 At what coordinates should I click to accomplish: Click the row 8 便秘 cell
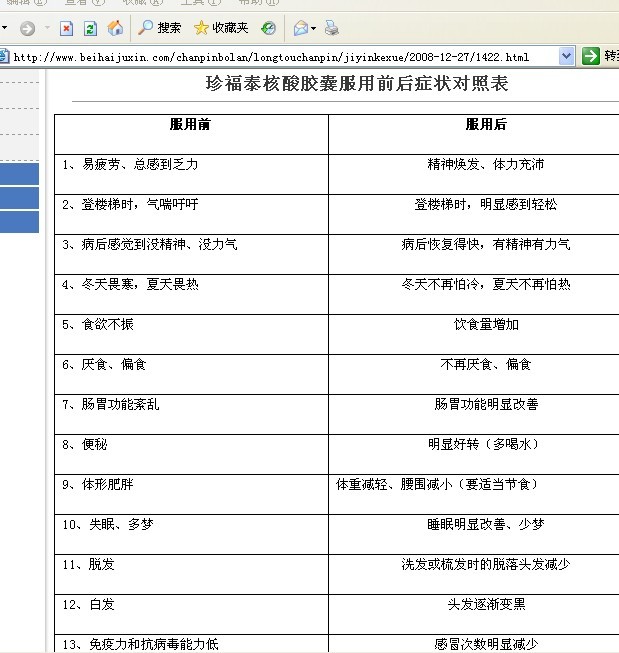(x=190, y=444)
